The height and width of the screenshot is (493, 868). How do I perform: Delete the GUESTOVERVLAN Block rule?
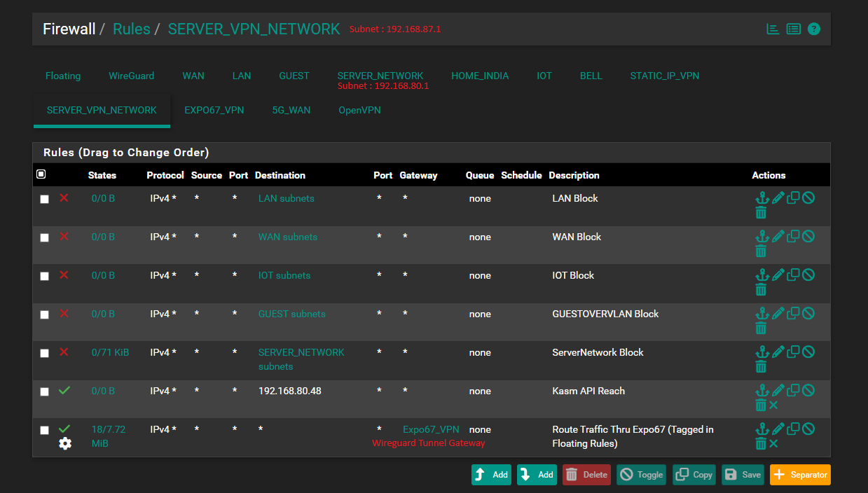click(x=761, y=328)
